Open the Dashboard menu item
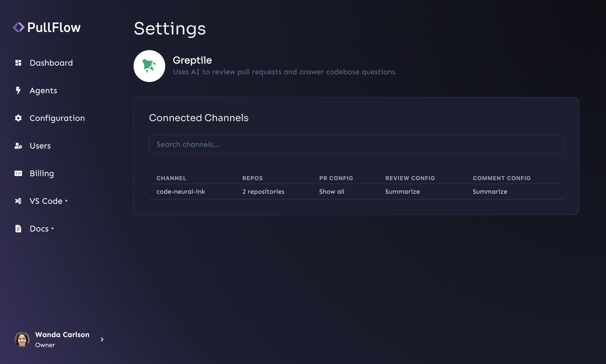Viewport: 606px width, 364px height. tap(51, 63)
